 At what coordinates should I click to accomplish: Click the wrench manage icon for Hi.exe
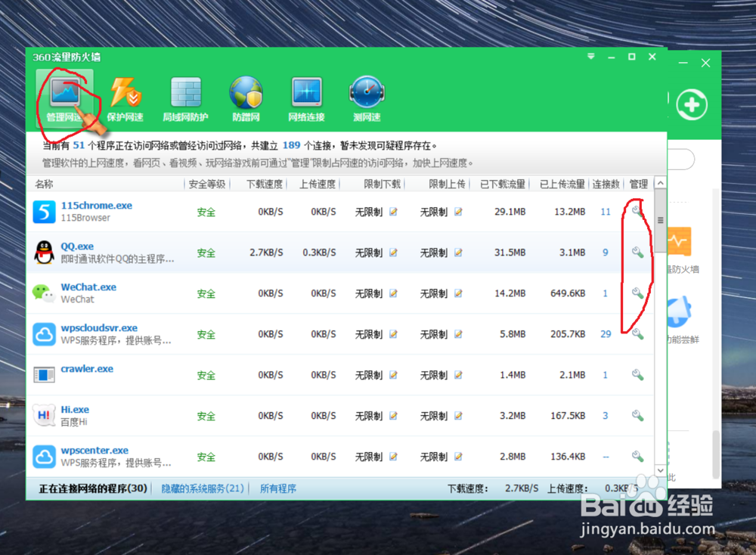coord(637,416)
